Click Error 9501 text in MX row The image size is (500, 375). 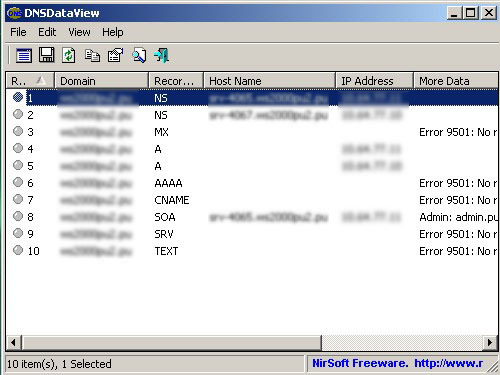click(458, 132)
